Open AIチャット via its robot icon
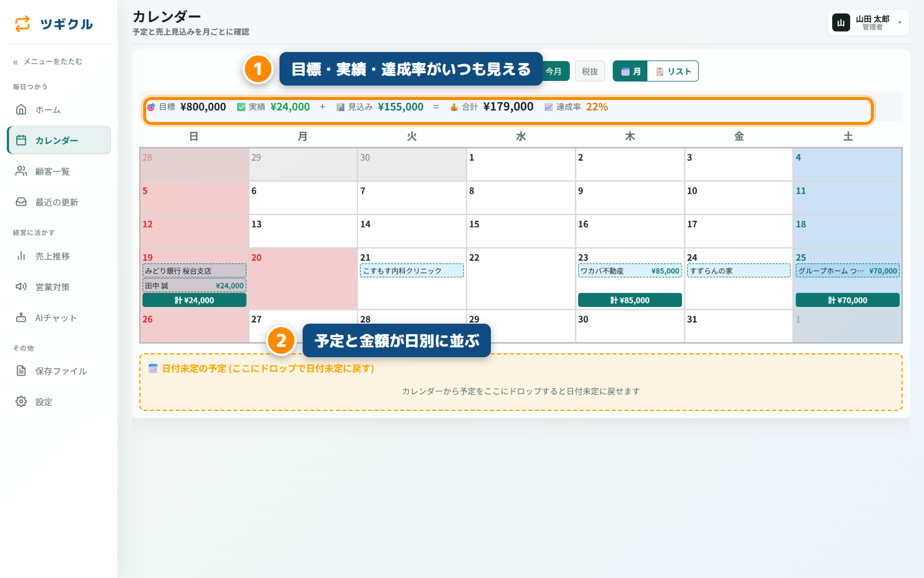 21,317
